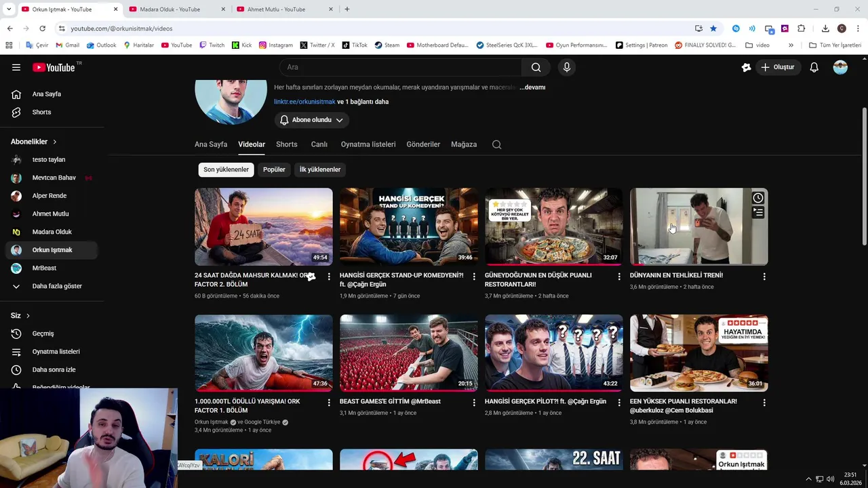This screenshot has height=488, width=868.
Task: Click the YouTube search field
Action: click(x=400, y=67)
